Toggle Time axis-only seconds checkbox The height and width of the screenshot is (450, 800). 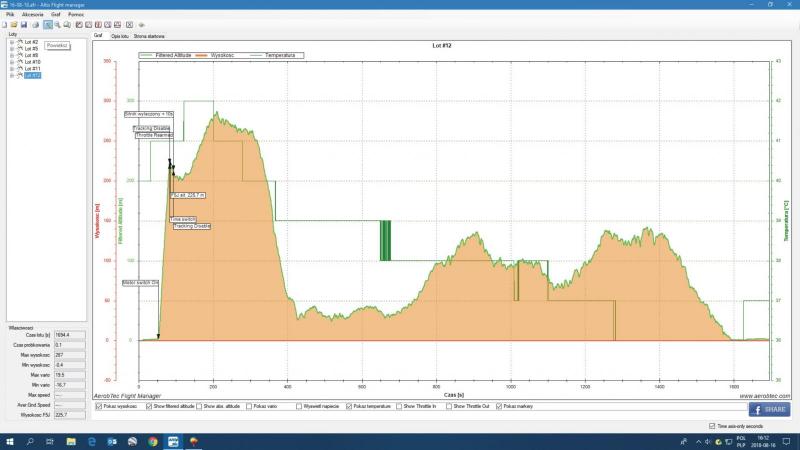click(711, 426)
